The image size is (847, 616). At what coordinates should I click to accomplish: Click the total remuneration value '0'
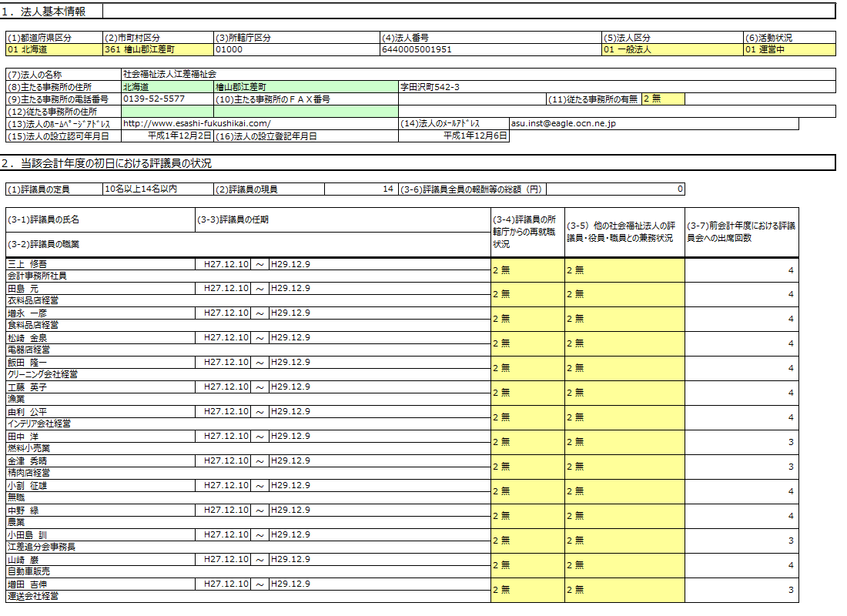(615, 189)
